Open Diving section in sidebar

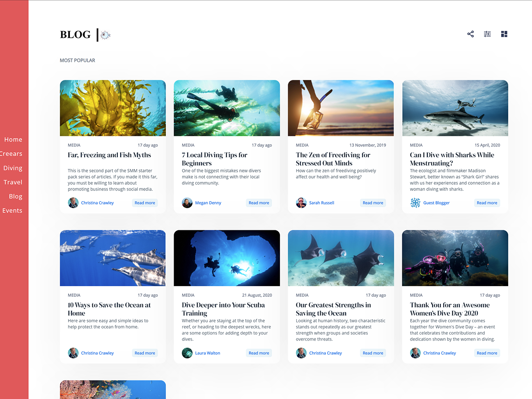(13, 168)
